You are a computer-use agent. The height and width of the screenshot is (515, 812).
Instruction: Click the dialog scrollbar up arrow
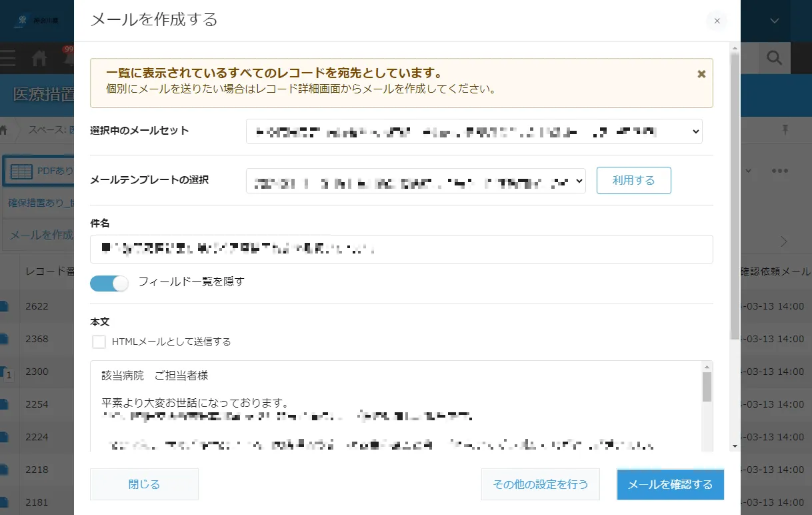pos(735,48)
